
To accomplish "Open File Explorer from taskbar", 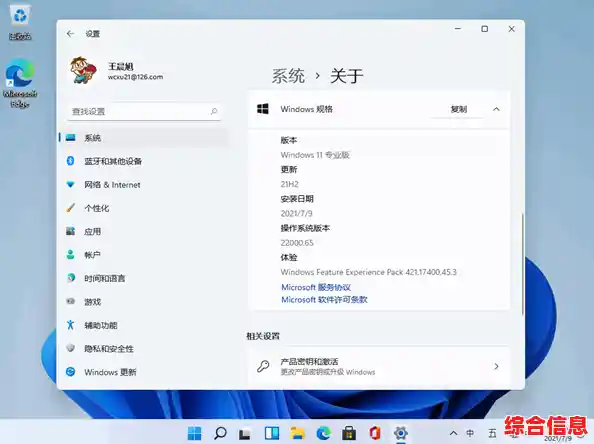I will [x=297, y=433].
